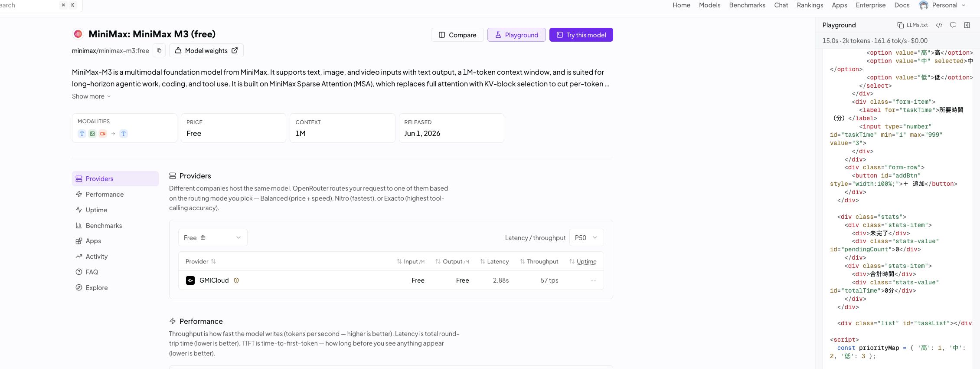
Task: Select Performance in the left sidebar
Action: coord(115,194)
